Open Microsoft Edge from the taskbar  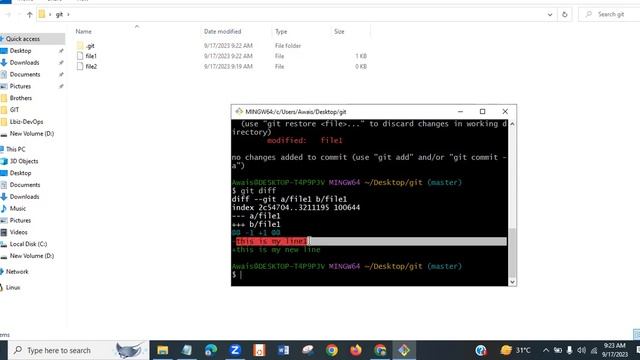pyautogui.click(x=211, y=350)
